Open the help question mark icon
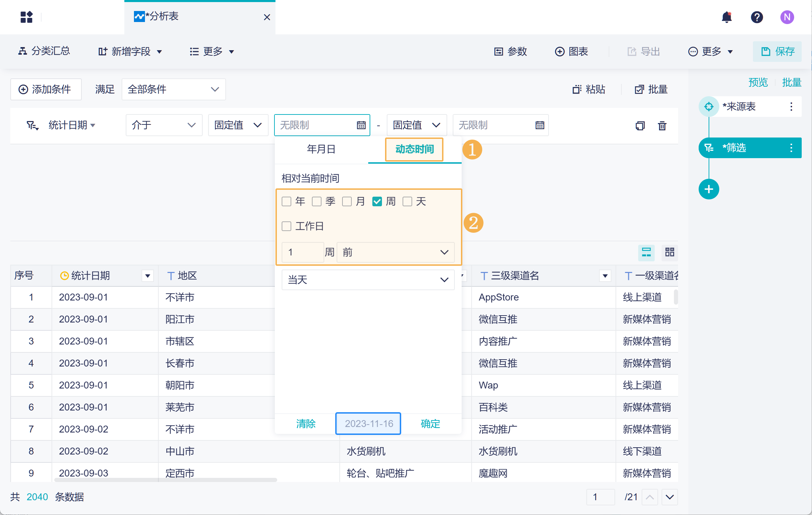 [757, 17]
